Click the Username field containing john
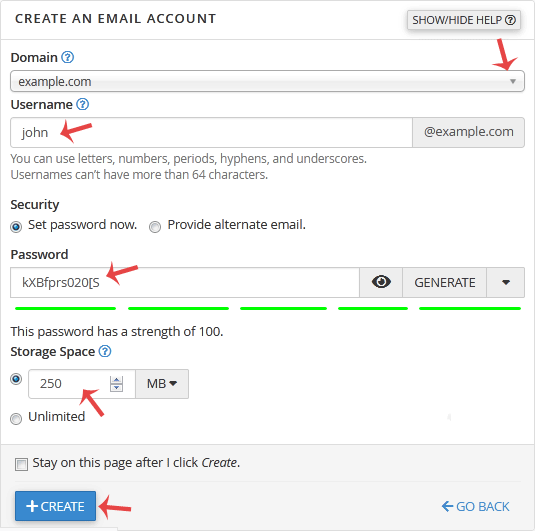Viewport: 535px width, 531px height. [x=212, y=132]
